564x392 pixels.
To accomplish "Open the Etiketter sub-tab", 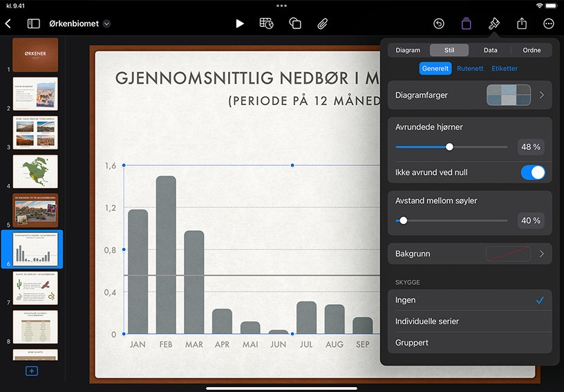I will point(505,68).
